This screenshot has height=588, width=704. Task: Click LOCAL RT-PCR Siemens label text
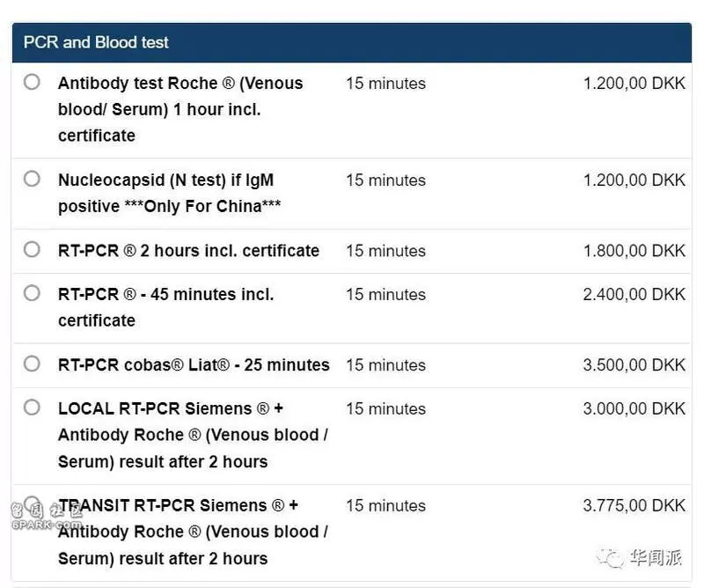coord(193,435)
